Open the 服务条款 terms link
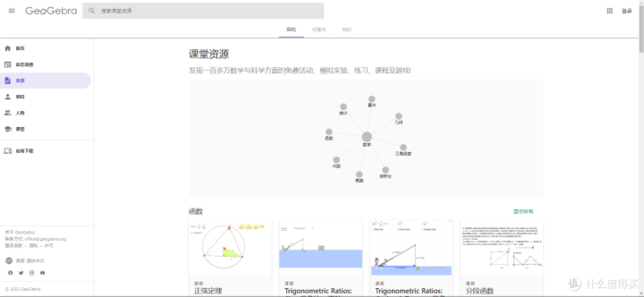 14,246
